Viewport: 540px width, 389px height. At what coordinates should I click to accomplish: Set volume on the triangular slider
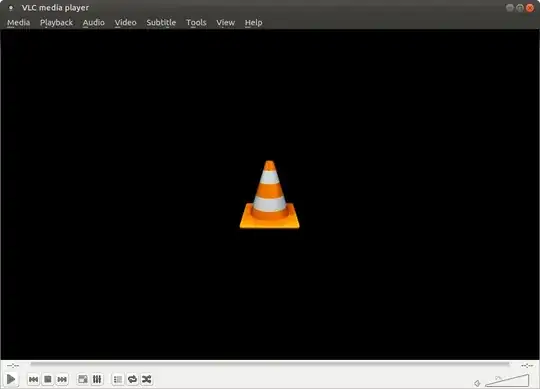coord(507,380)
